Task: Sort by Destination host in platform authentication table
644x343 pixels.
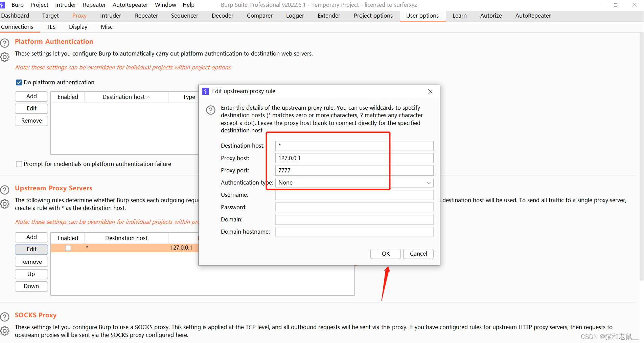Action: pyautogui.click(x=126, y=97)
